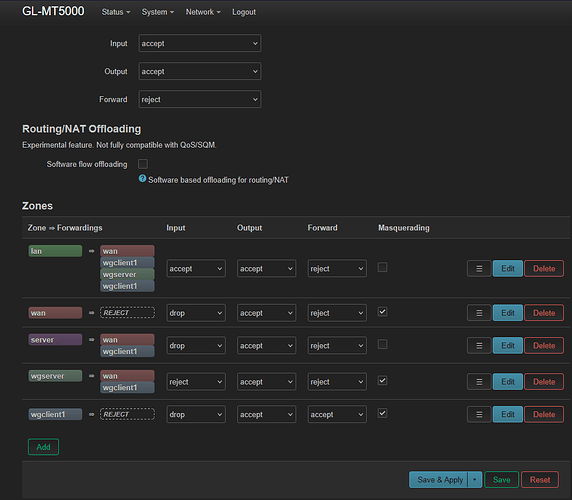The image size is (572, 500).
Task: Click the green Save button
Action: click(501, 480)
